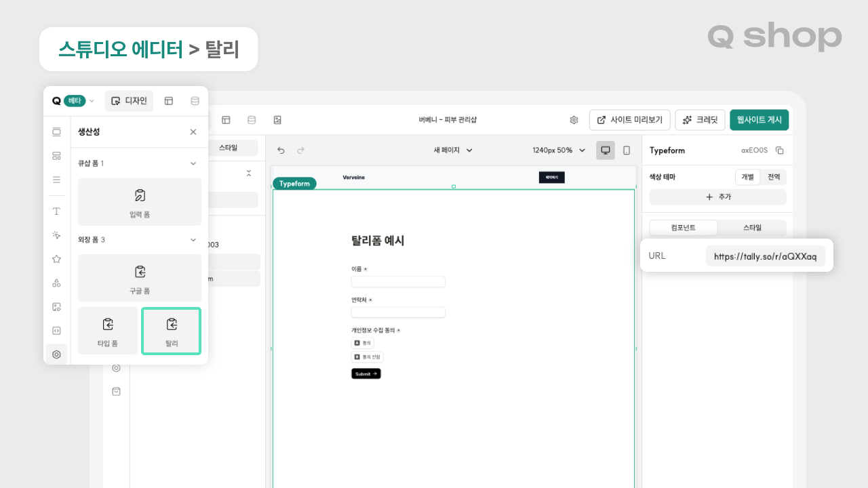Open the 스타일 tab in the left layers panel

pyautogui.click(x=228, y=147)
